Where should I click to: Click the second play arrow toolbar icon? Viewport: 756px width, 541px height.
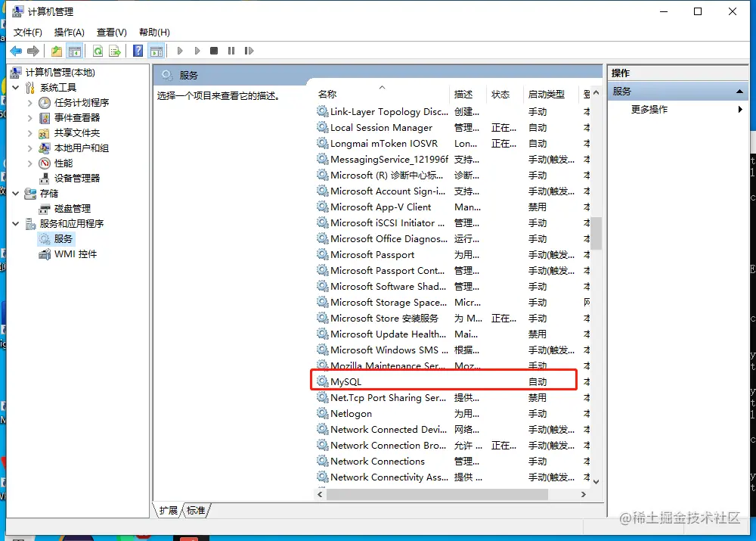pyautogui.click(x=197, y=51)
